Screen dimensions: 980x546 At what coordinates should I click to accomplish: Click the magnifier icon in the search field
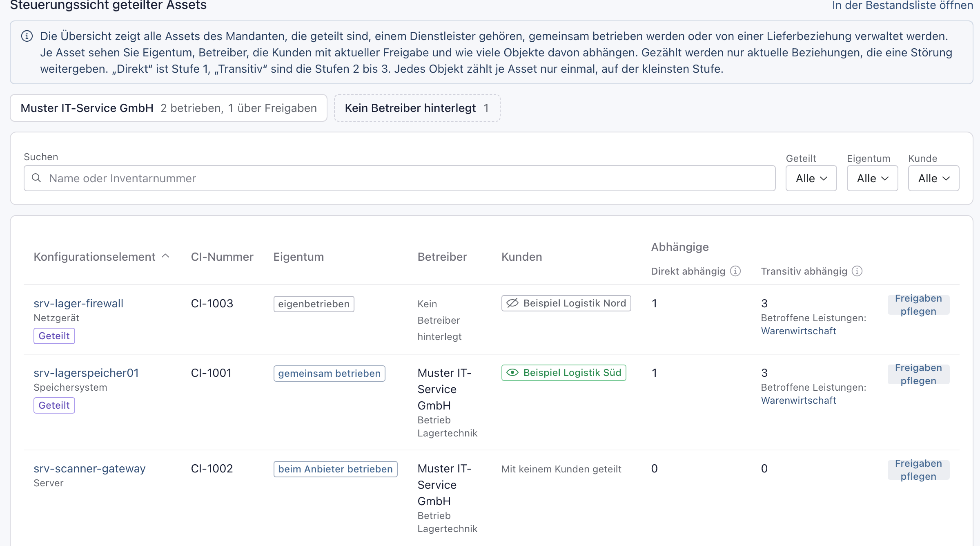[36, 178]
